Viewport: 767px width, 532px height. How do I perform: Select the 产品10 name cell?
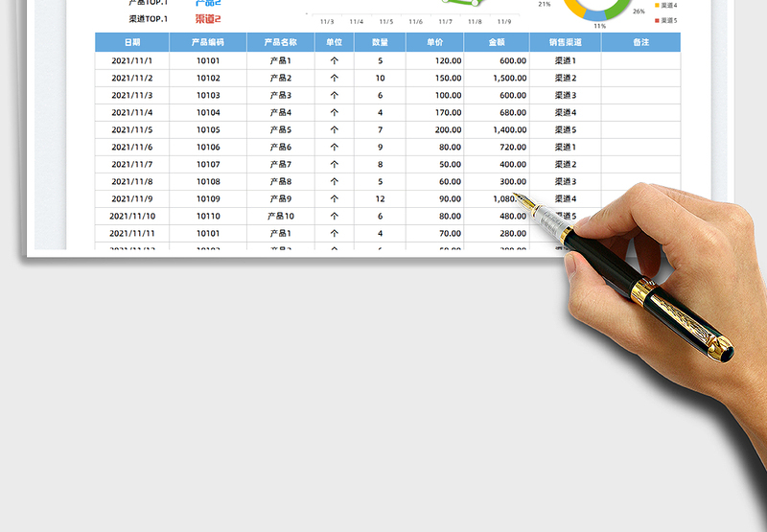pyautogui.click(x=280, y=216)
